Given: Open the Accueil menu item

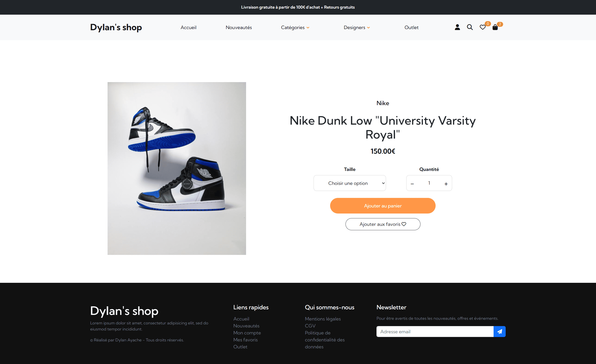Looking at the screenshot, I should click(x=188, y=27).
